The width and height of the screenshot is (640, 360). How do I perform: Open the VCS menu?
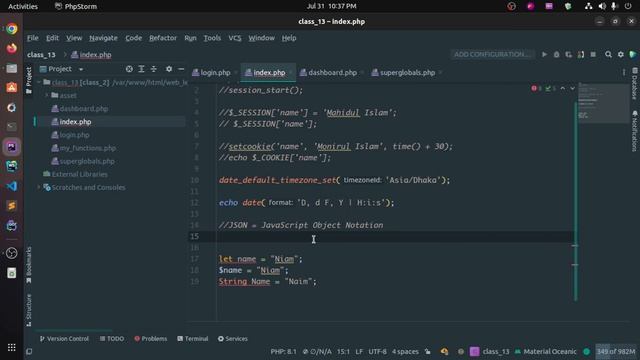(x=235, y=38)
